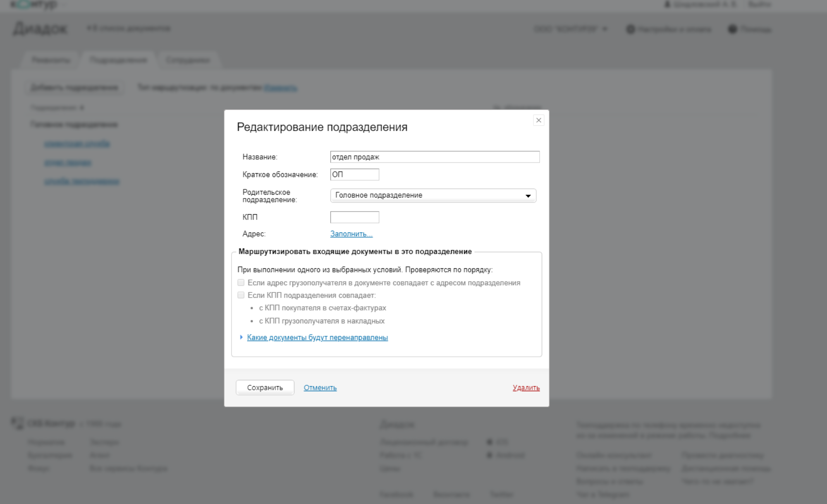Enable КПП подразделения совпадает checkbox
This screenshot has height=504, width=827.
(240, 295)
